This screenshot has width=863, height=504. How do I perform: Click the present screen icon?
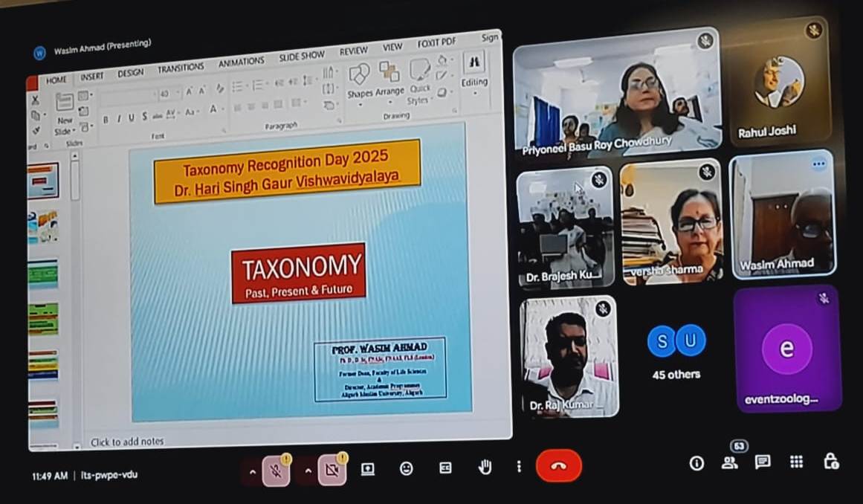tap(367, 469)
